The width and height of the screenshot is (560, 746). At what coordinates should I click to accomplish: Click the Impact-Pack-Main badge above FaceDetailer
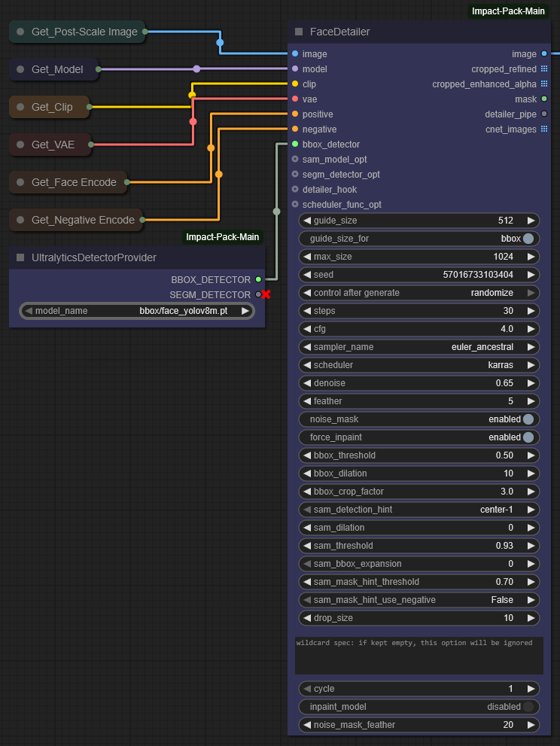[508, 11]
